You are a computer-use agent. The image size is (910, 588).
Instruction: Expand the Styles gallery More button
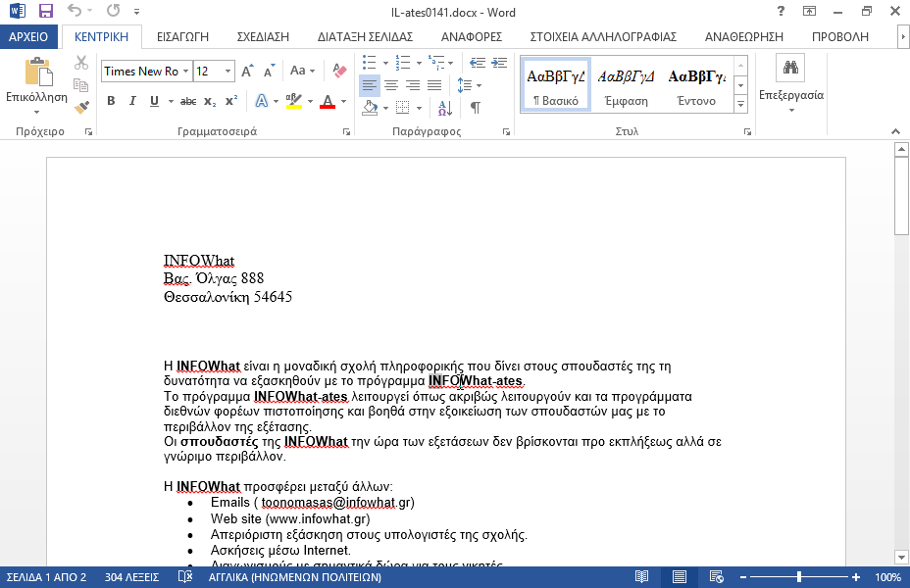pos(740,105)
